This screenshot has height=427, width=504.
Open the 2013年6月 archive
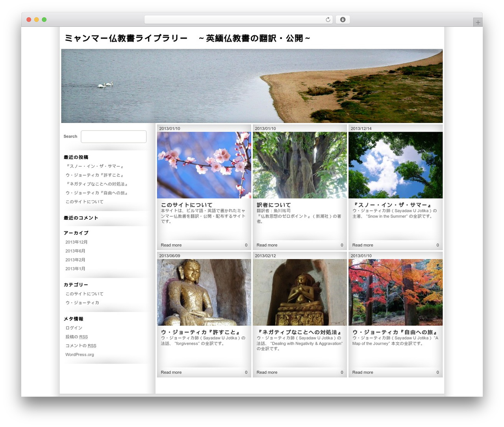coord(75,251)
